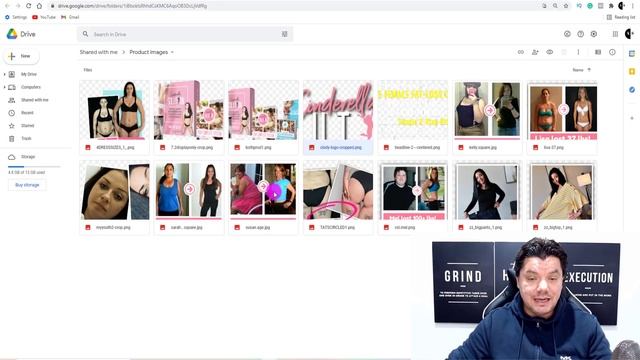Click the Share add-person icon
This screenshot has width=640, height=360.
click(x=535, y=52)
